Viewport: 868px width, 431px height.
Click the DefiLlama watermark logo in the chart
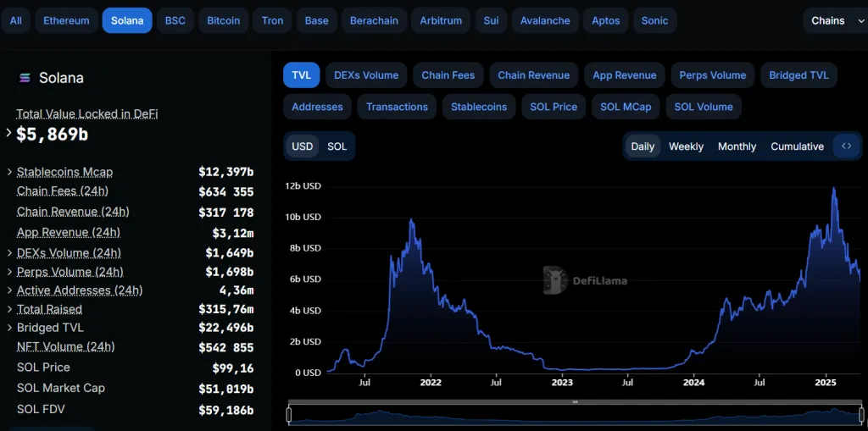tap(556, 280)
